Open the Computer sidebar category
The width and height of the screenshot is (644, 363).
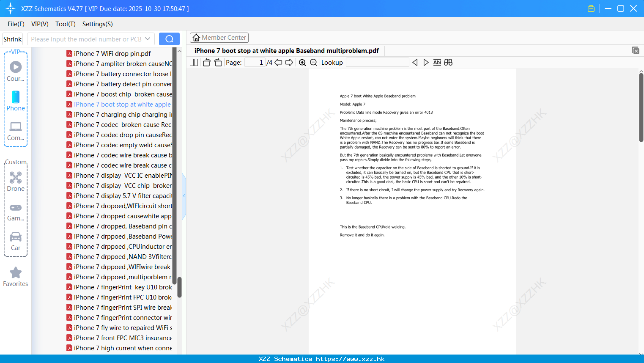(16, 131)
